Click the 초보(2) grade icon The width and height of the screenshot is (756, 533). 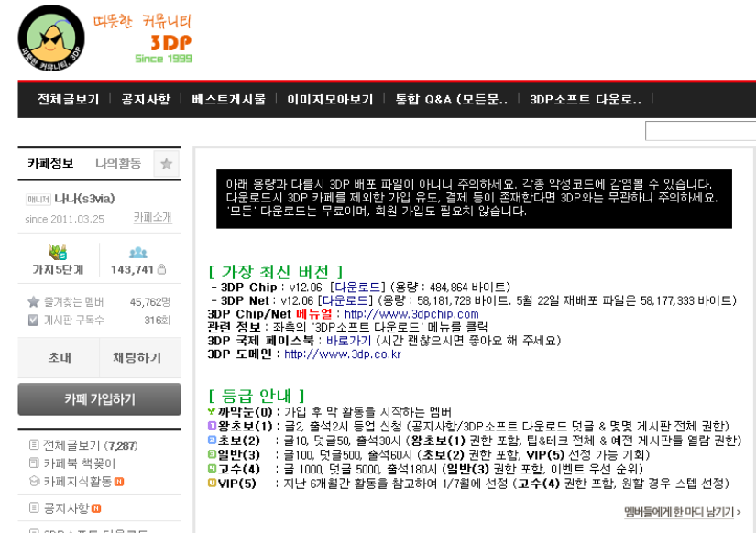click(212, 440)
